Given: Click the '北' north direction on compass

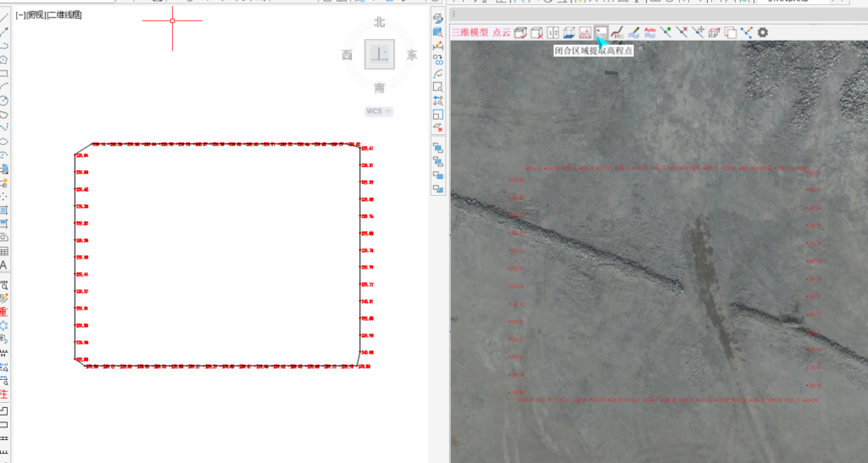Looking at the screenshot, I should click(379, 21).
